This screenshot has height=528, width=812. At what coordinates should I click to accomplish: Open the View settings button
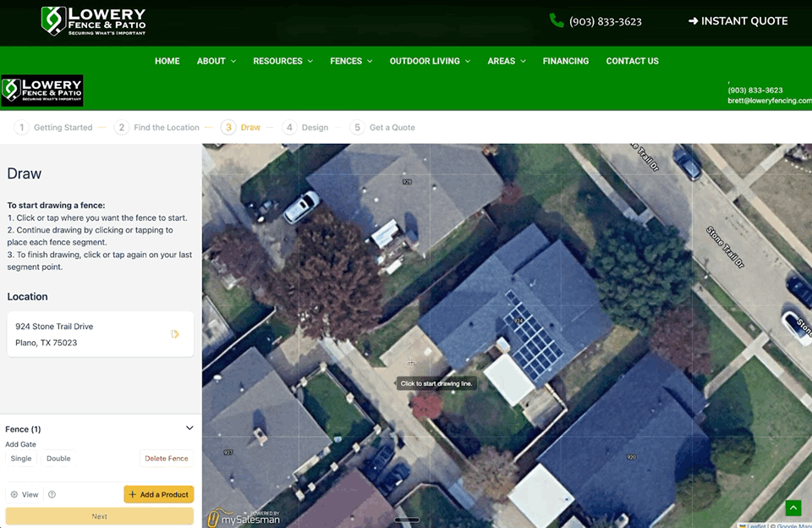coord(25,494)
